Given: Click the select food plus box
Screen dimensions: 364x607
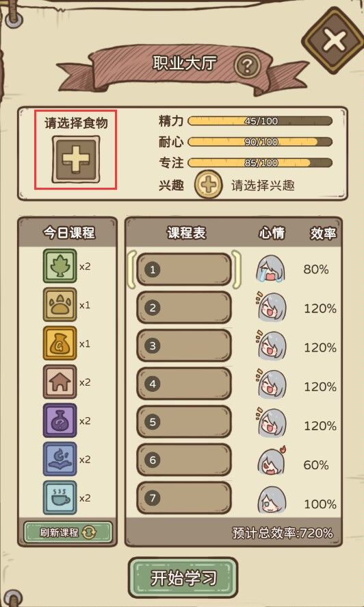Looking at the screenshot, I should (x=76, y=160).
